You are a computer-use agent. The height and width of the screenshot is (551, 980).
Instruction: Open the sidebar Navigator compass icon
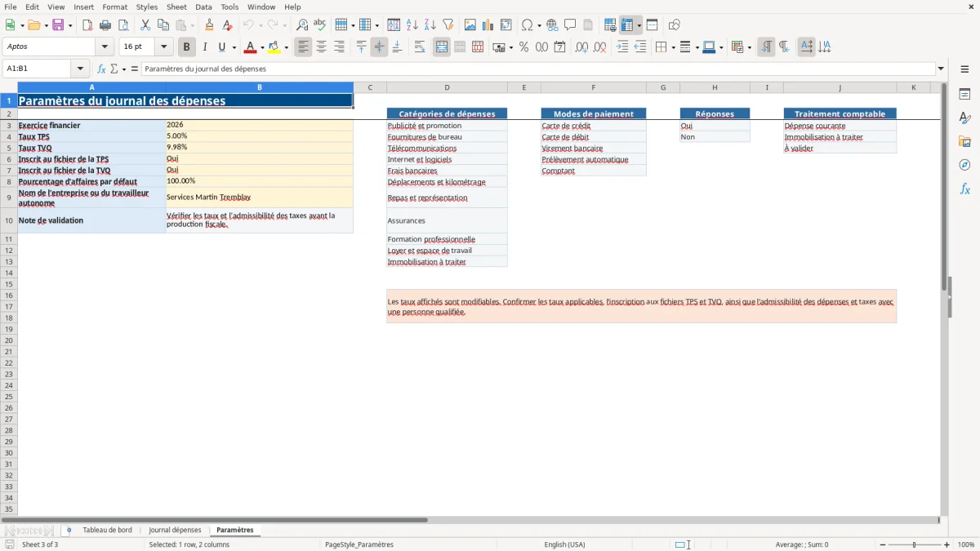point(964,166)
